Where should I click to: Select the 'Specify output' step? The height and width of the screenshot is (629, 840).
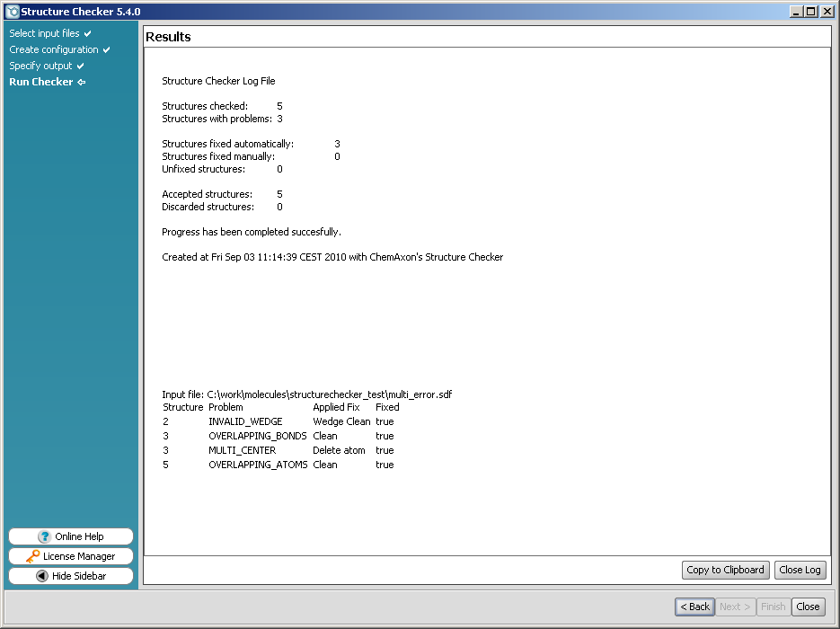tap(40, 66)
